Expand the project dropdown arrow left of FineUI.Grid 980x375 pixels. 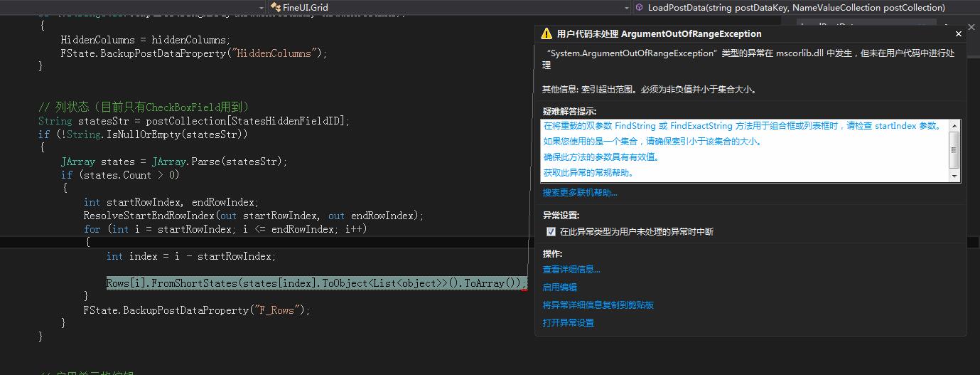262,7
